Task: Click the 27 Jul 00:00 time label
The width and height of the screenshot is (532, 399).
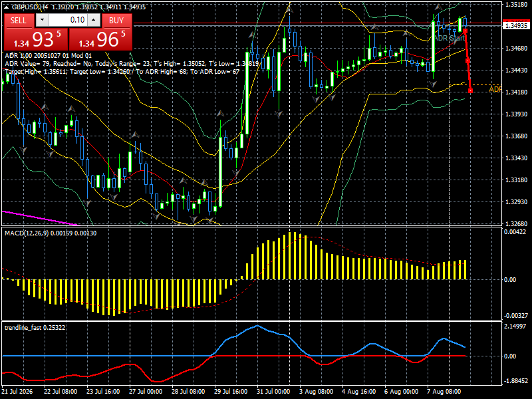Action: [146, 391]
